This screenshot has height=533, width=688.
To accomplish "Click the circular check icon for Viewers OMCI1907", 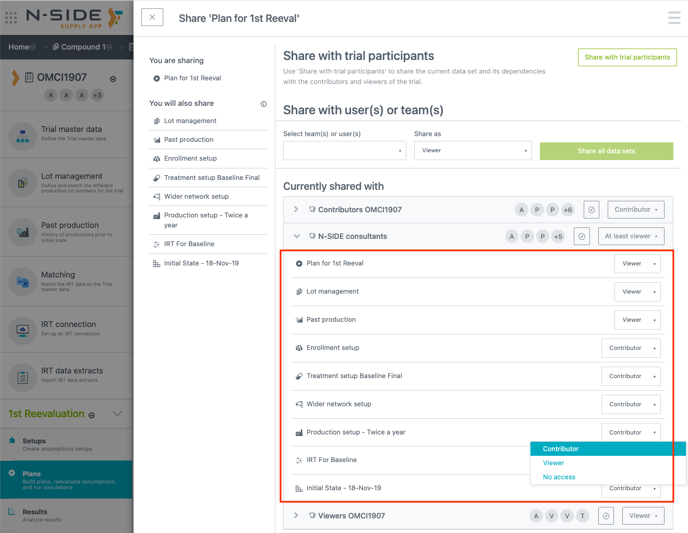I will [x=605, y=516].
